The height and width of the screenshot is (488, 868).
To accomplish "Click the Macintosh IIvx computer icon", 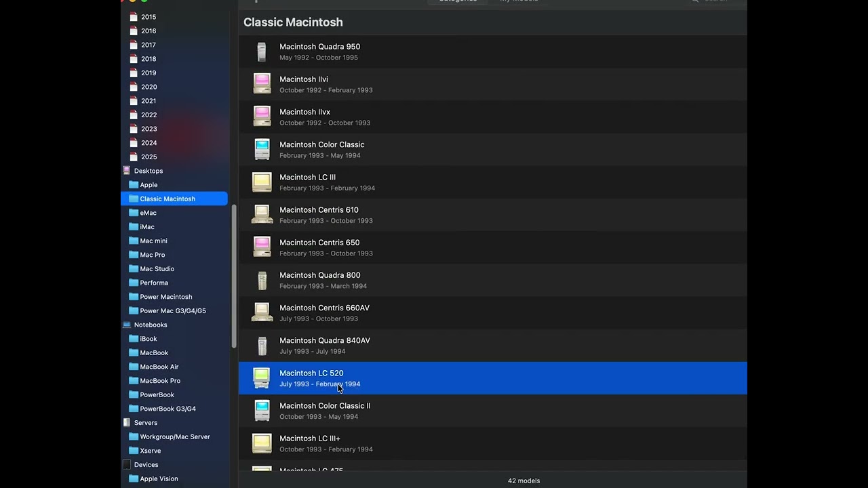I will point(262,117).
